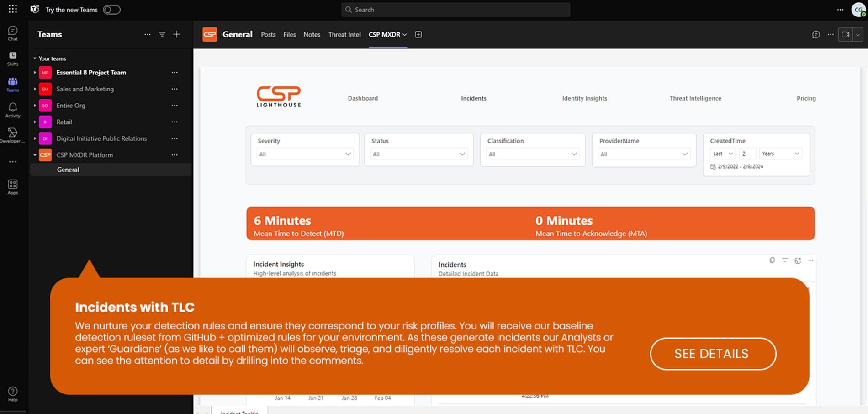Open the channel conversation icon
Screen dimensions: 868x414
coord(816,34)
